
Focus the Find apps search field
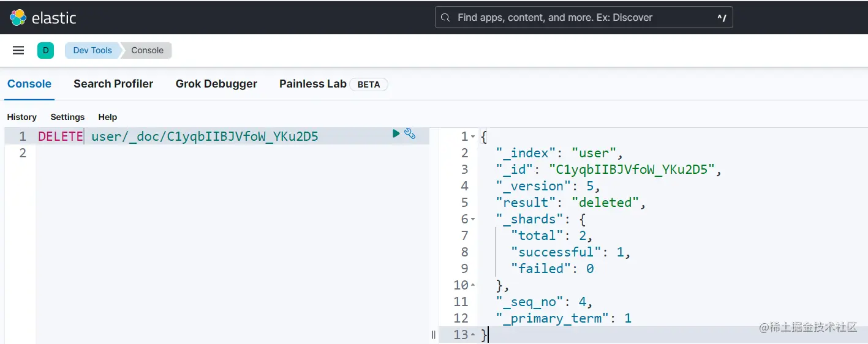coord(584,18)
